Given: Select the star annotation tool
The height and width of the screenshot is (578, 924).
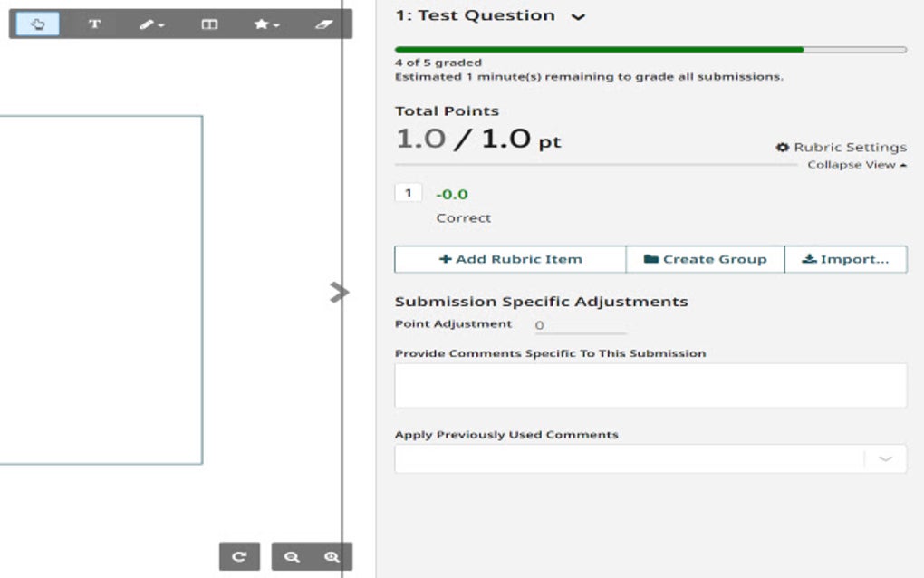Looking at the screenshot, I should (261, 24).
